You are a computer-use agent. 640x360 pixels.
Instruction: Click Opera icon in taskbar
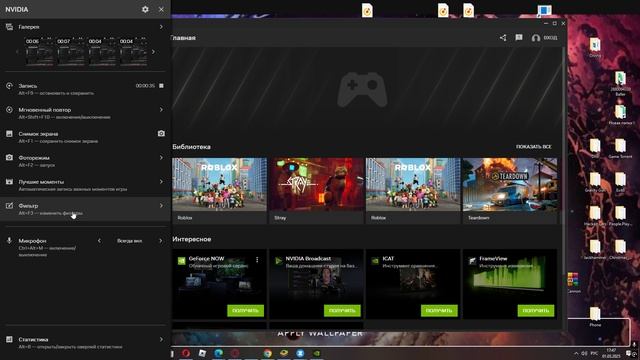point(186,353)
